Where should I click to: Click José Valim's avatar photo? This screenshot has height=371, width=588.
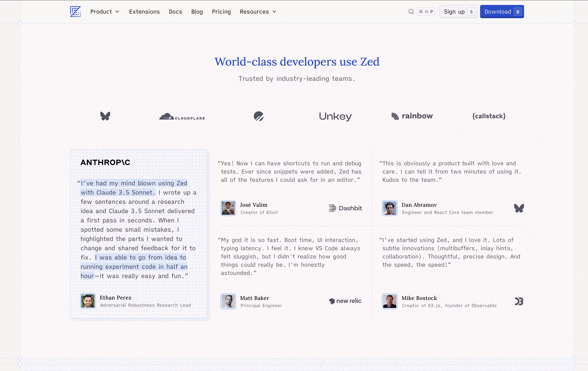point(228,208)
